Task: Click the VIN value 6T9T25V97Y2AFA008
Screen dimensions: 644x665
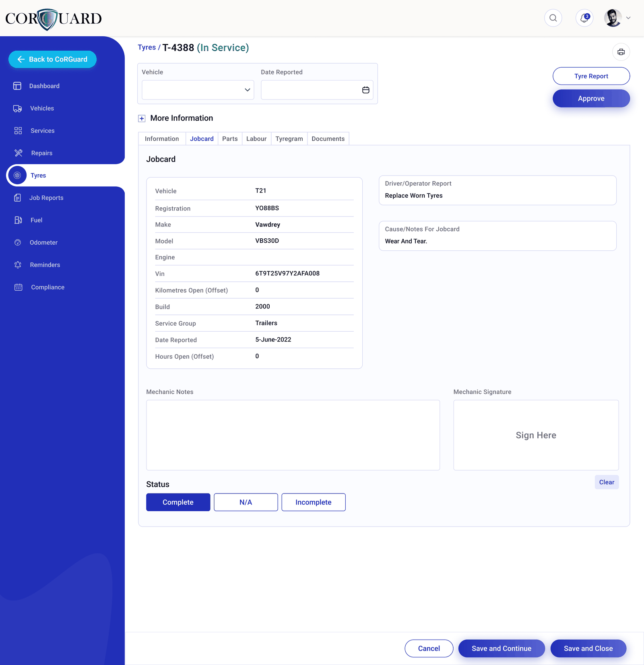Action: [x=287, y=273]
